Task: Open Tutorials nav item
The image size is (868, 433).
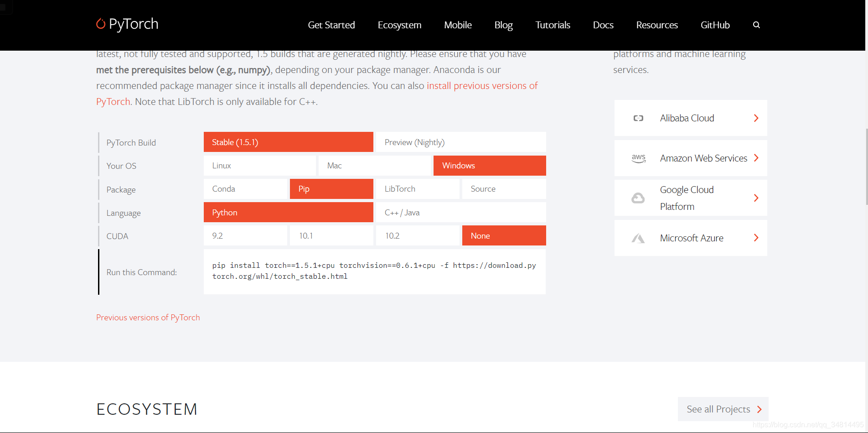Action: (x=553, y=25)
